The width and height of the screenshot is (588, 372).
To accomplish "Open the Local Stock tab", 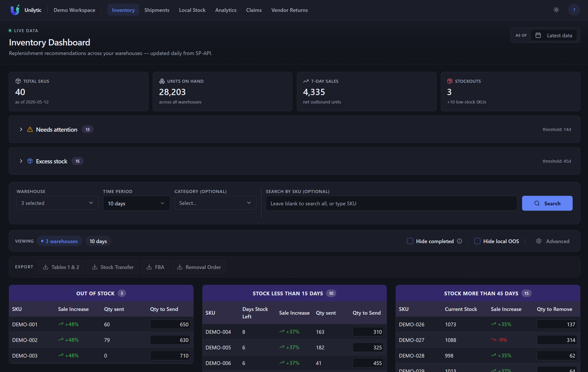I will click(x=192, y=10).
